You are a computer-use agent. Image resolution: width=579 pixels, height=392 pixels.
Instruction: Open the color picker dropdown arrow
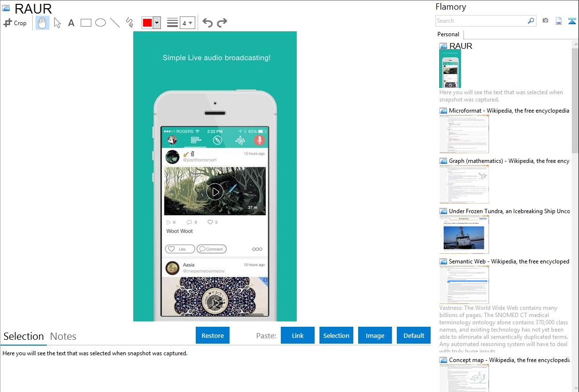(x=157, y=23)
